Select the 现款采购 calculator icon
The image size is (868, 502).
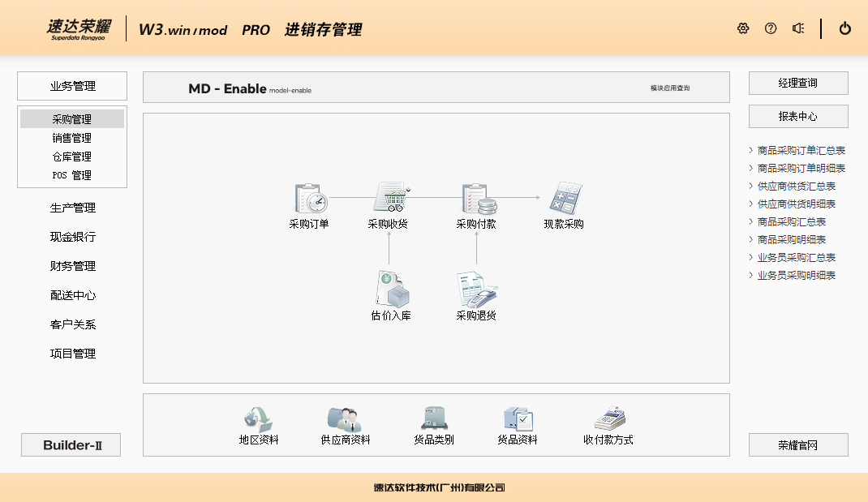[565, 199]
